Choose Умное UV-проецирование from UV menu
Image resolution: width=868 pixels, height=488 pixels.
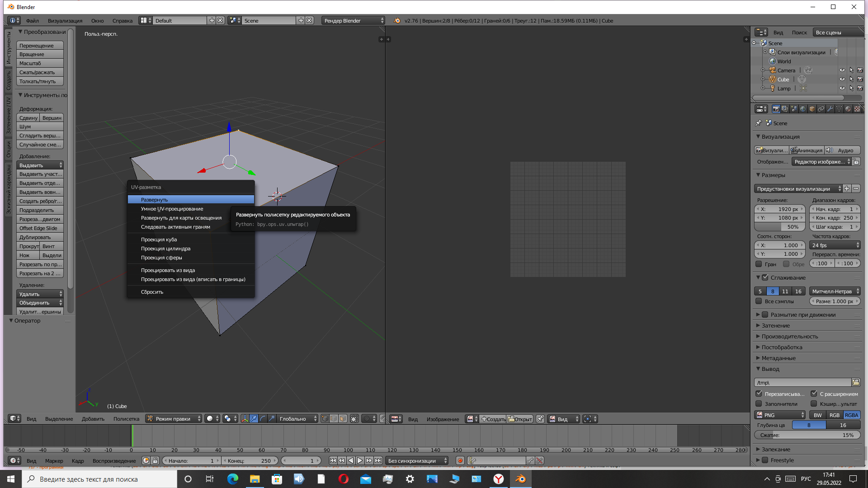coord(172,209)
